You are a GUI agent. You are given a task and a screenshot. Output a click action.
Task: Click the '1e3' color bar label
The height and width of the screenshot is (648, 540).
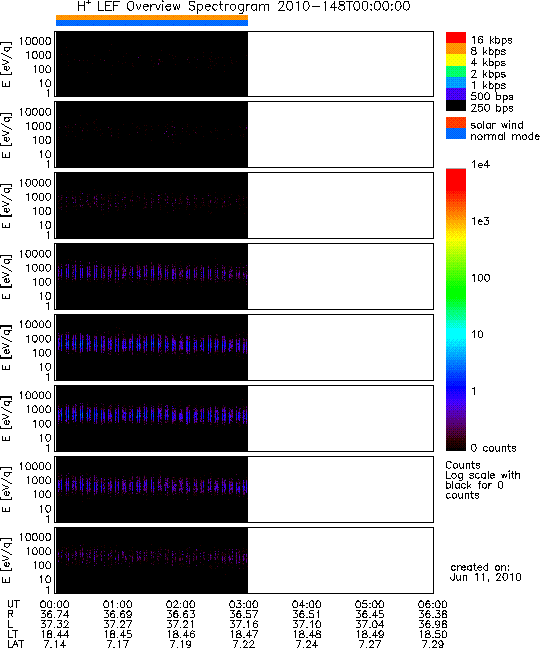coord(481,221)
